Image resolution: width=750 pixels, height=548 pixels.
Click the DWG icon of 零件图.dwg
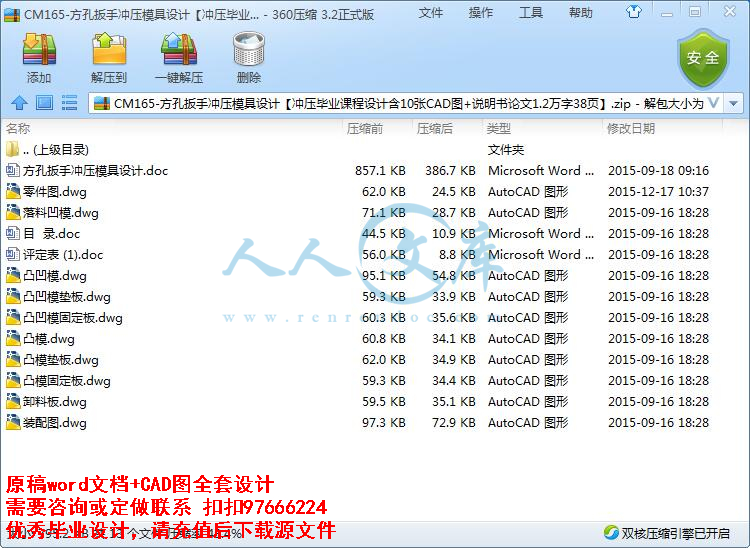coord(13,191)
